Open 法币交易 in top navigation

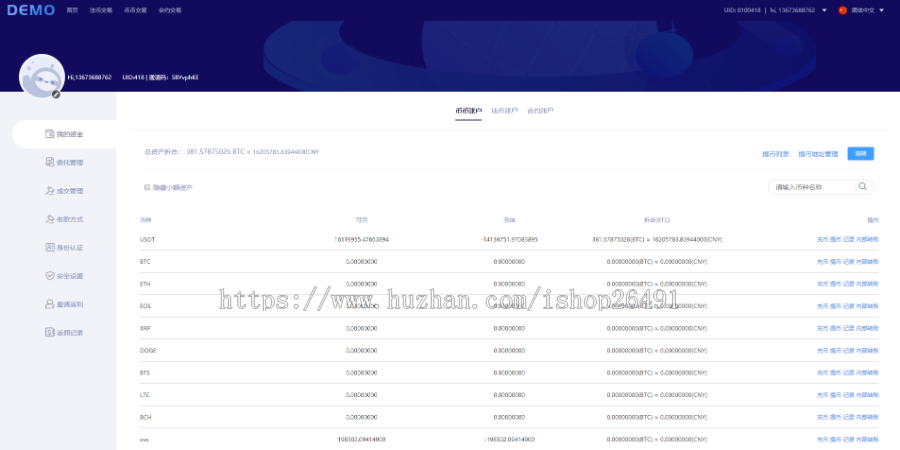pyautogui.click(x=101, y=10)
